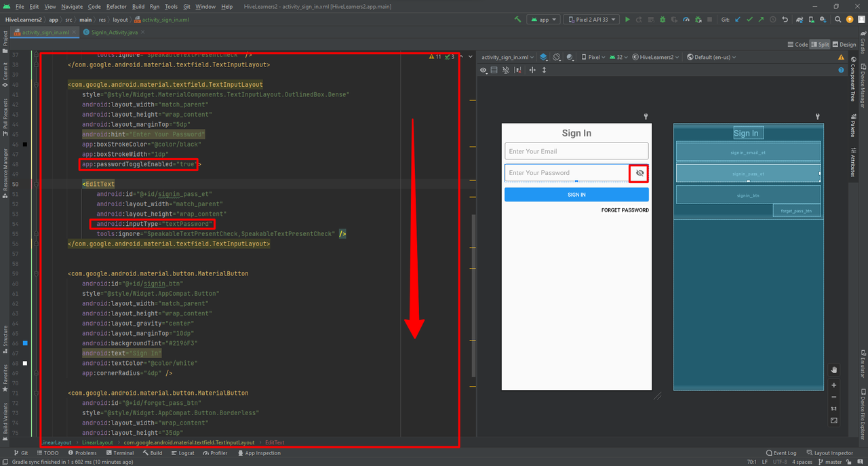
Task: Click the zoom out minus button
Action: (834, 397)
